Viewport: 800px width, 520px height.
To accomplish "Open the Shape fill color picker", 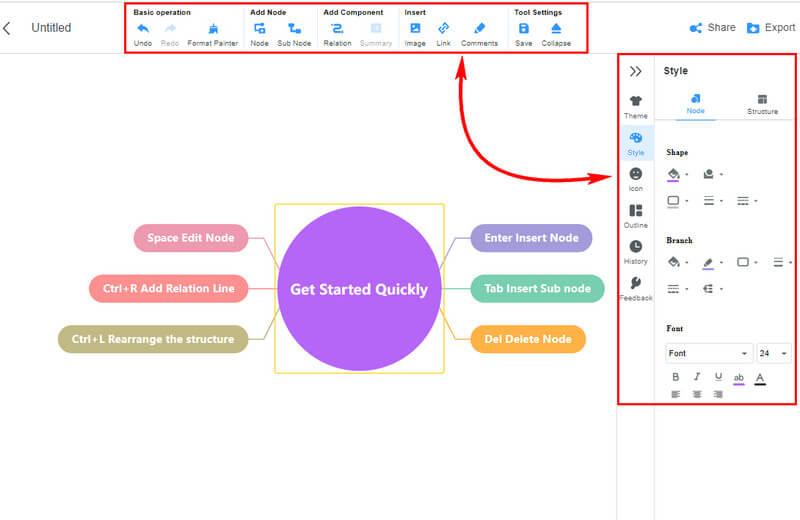I will pos(675,174).
